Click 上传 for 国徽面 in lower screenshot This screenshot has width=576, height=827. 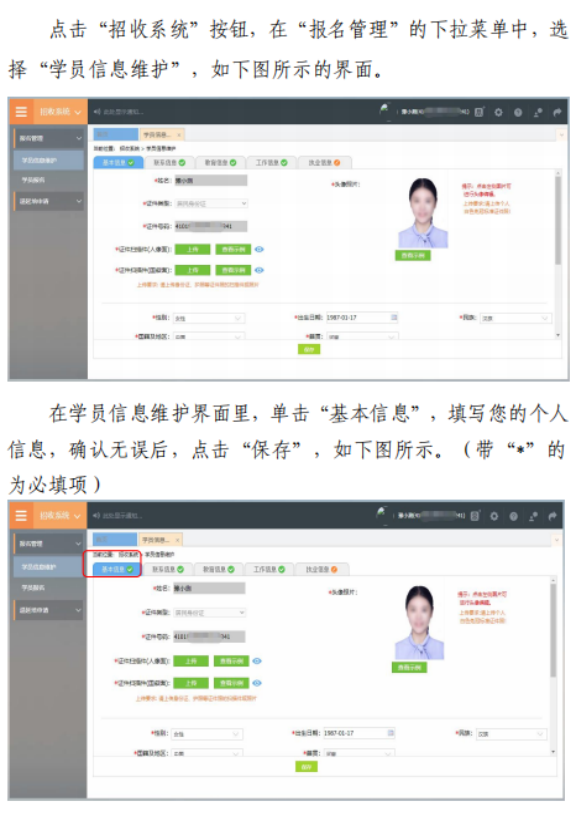point(191,682)
